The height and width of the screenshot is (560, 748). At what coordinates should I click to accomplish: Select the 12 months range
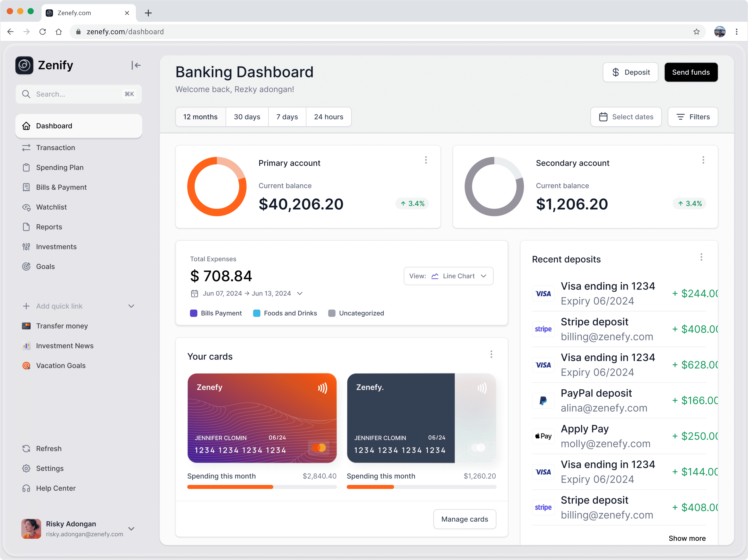click(x=201, y=117)
